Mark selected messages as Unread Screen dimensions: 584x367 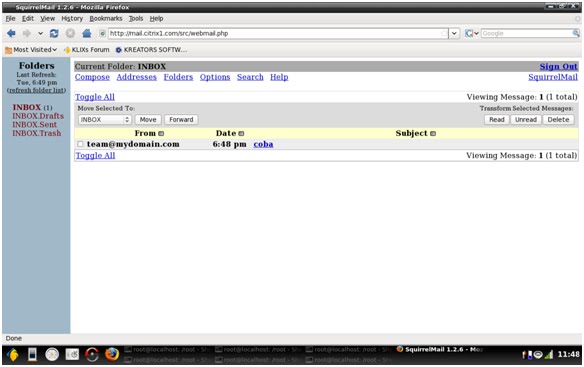coord(526,120)
